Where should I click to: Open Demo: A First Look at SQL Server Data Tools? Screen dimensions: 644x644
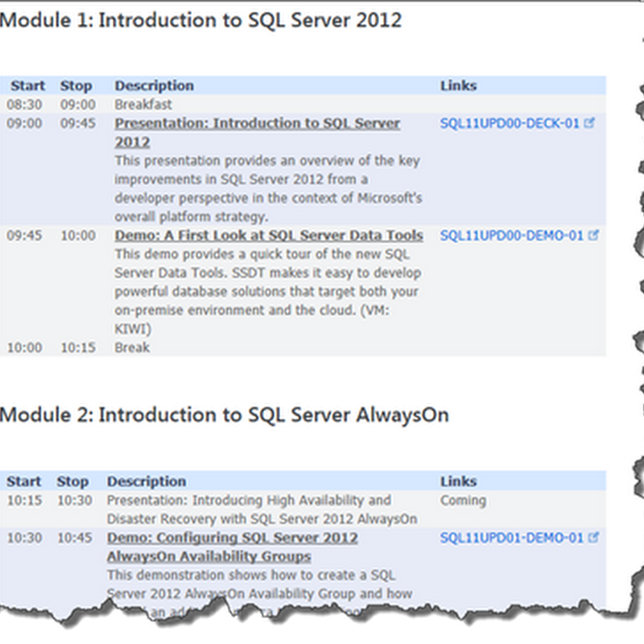click(x=269, y=235)
